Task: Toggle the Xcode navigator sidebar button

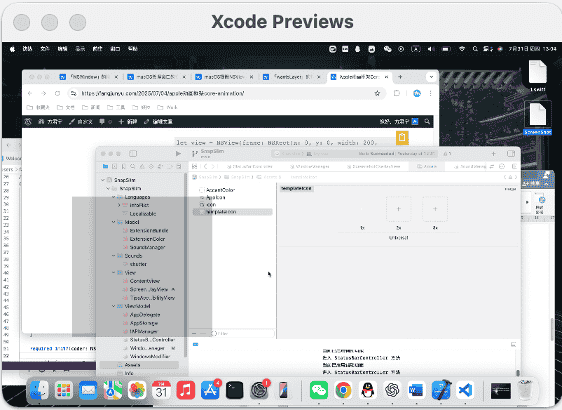Action: (133, 154)
